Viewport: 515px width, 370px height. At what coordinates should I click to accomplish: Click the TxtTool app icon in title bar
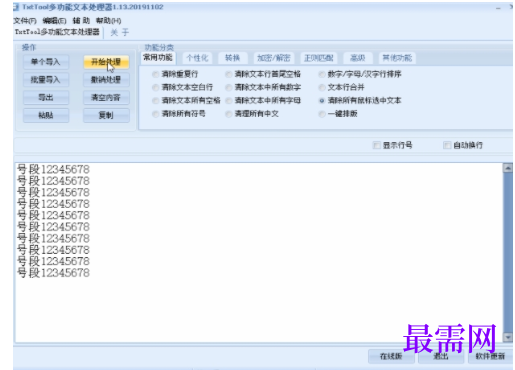pyautogui.click(x=16, y=7)
